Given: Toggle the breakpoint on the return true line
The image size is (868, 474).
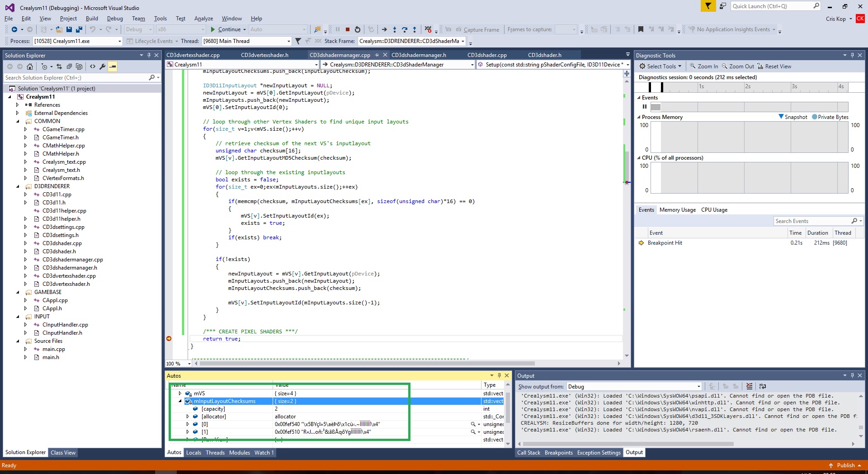Looking at the screenshot, I should click(x=169, y=339).
